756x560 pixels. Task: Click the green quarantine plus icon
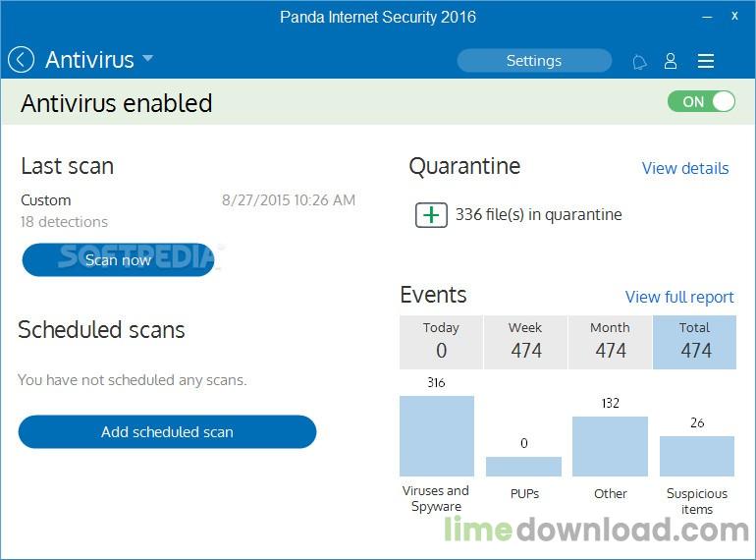click(x=431, y=214)
